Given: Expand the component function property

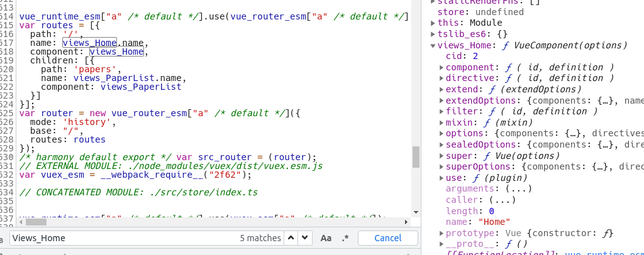Looking at the screenshot, I should pos(441,67).
